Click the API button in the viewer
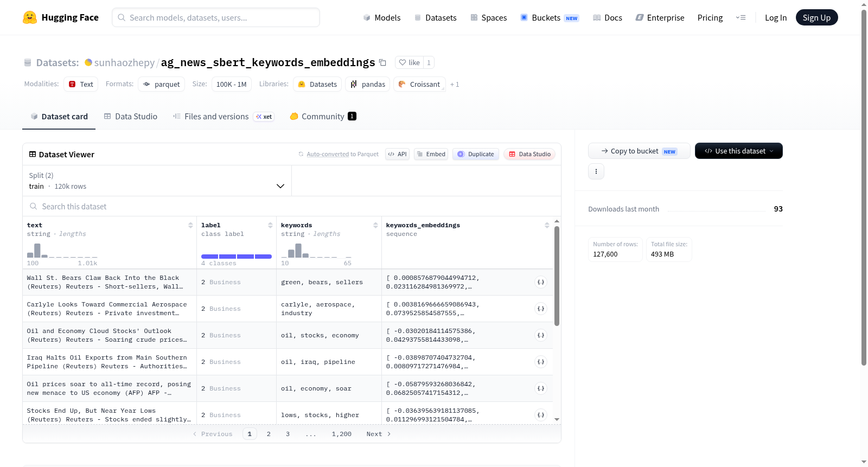This screenshot has height=467, width=868. click(397, 154)
